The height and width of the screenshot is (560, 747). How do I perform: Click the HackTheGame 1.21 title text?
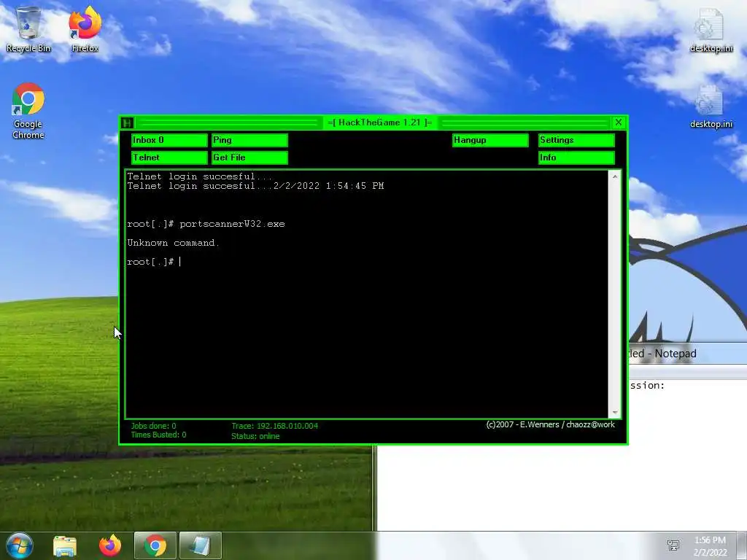tap(379, 122)
